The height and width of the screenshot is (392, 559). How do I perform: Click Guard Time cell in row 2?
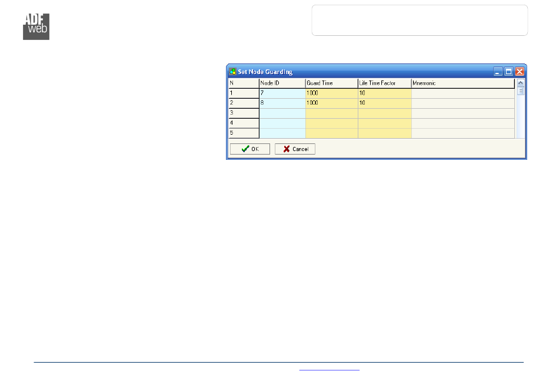(331, 103)
